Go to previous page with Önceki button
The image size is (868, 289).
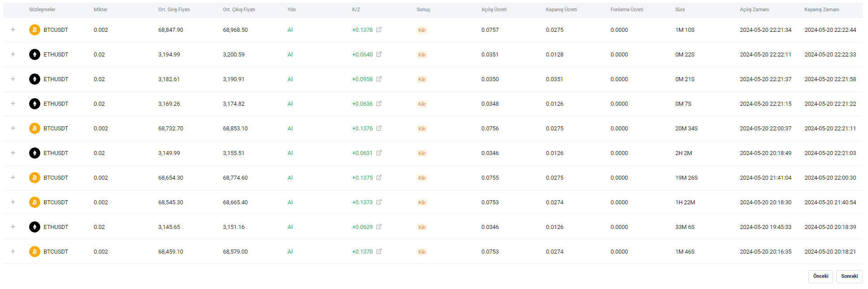pyautogui.click(x=821, y=276)
